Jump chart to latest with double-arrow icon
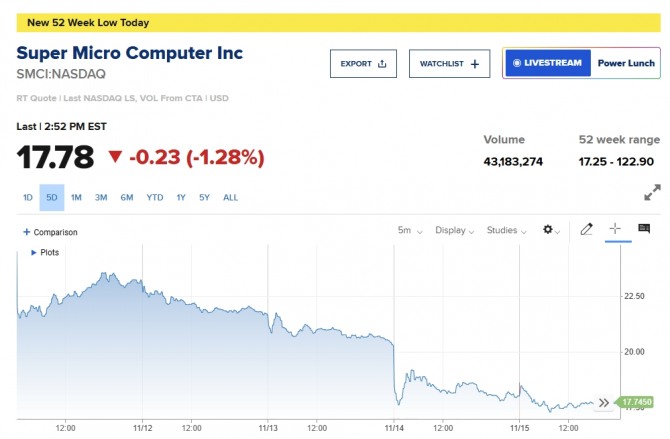Image resolution: width=670 pixels, height=439 pixels. click(603, 402)
